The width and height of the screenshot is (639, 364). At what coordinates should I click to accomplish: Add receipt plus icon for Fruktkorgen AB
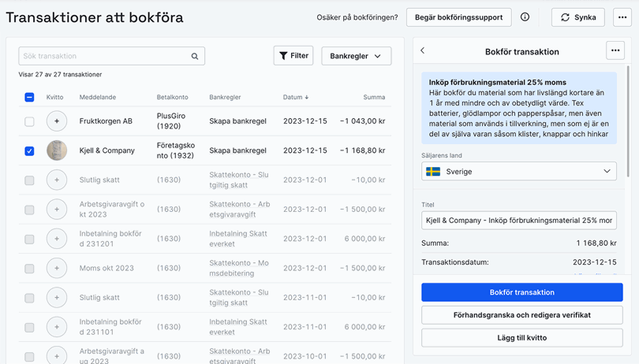pos(57,121)
